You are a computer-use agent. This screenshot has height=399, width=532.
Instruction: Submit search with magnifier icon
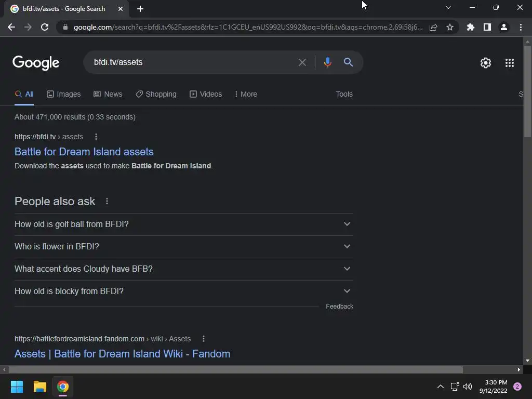click(x=348, y=62)
